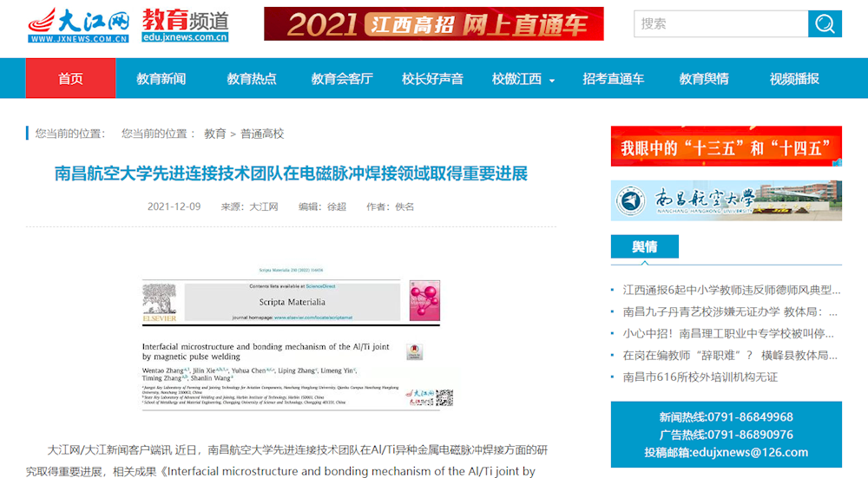Expand the 校傲江西 dropdown menu
Viewport: 868px width, 478px height.
523,79
